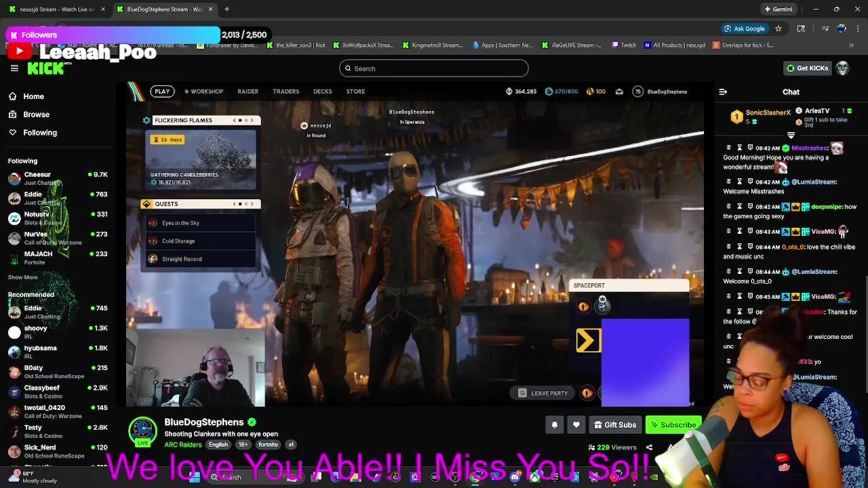Click Ask Google in the address bar
The image size is (868, 488).
pyautogui.click(x=744, y=28)
